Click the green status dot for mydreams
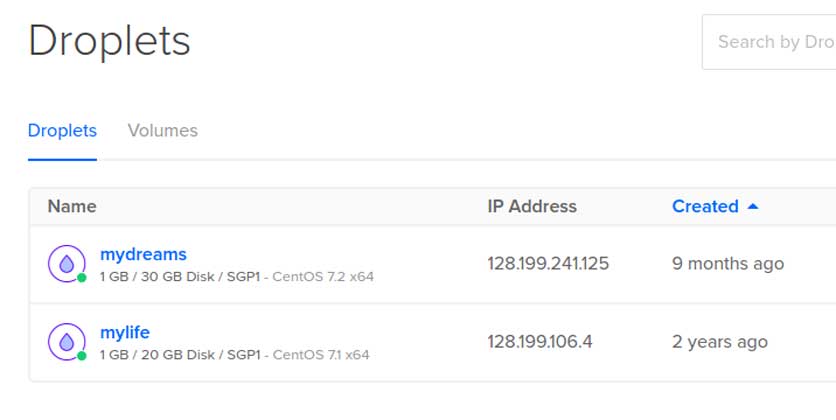Viewport: 836px width, 420px height. click(82, 277)
